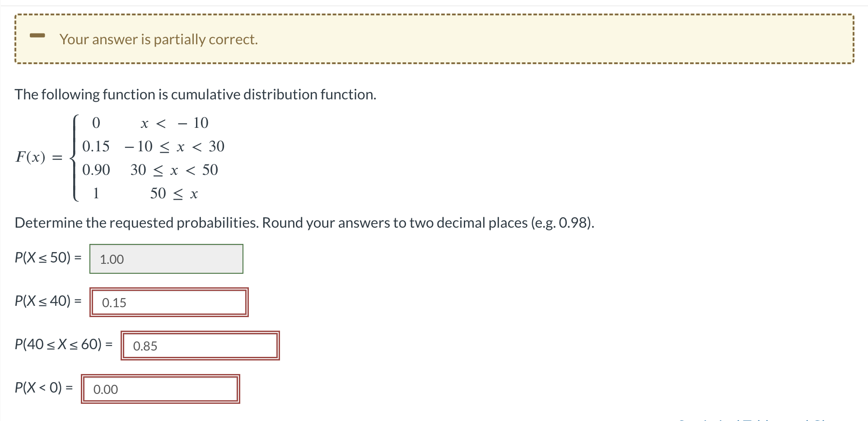Screen dimensions: 868x421
Task: Open the Statistical Tables and Charts link
Action: (x=768, y=418)
